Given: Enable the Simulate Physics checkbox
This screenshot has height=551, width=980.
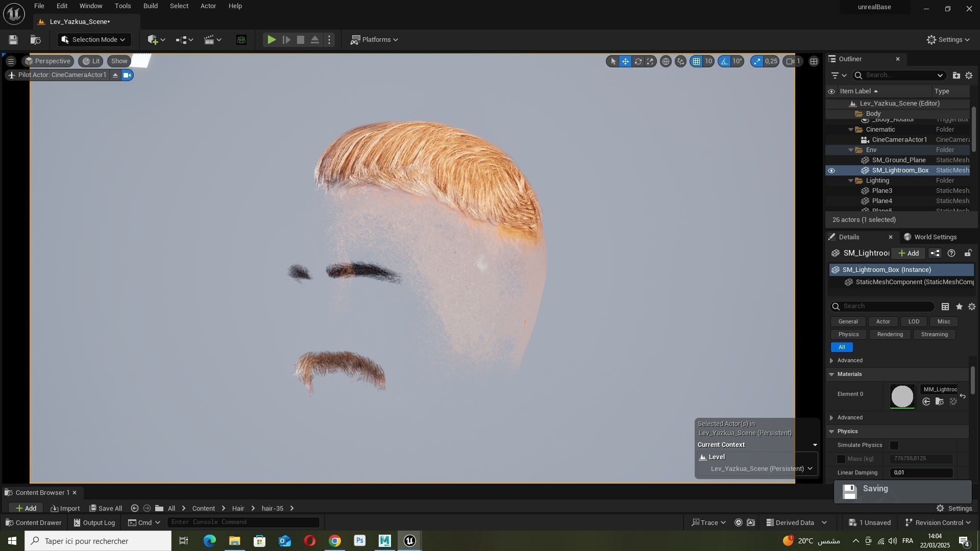Looking at the screenshot, I should [x=894, y=446].
